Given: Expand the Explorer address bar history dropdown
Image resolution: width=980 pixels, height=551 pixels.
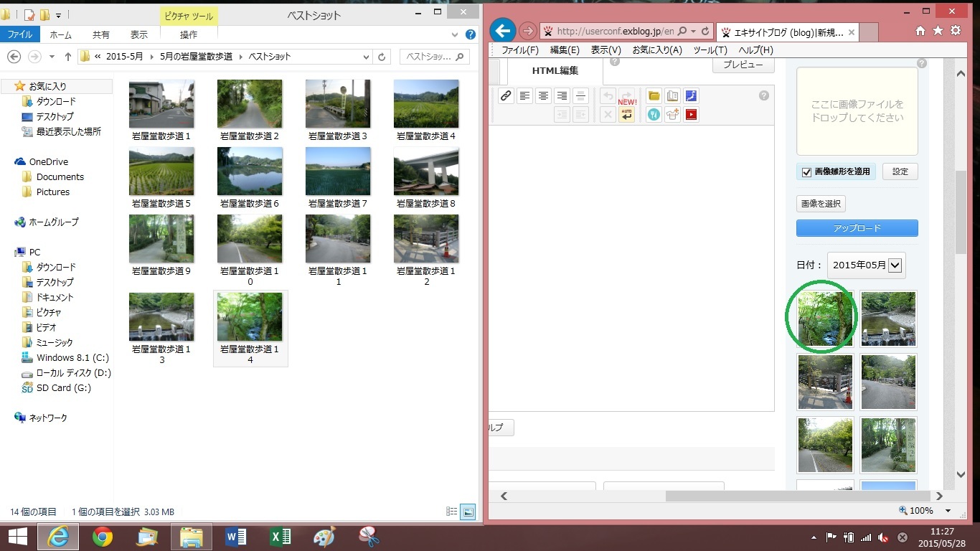Looking at the screenshot, I should point(366,57).
